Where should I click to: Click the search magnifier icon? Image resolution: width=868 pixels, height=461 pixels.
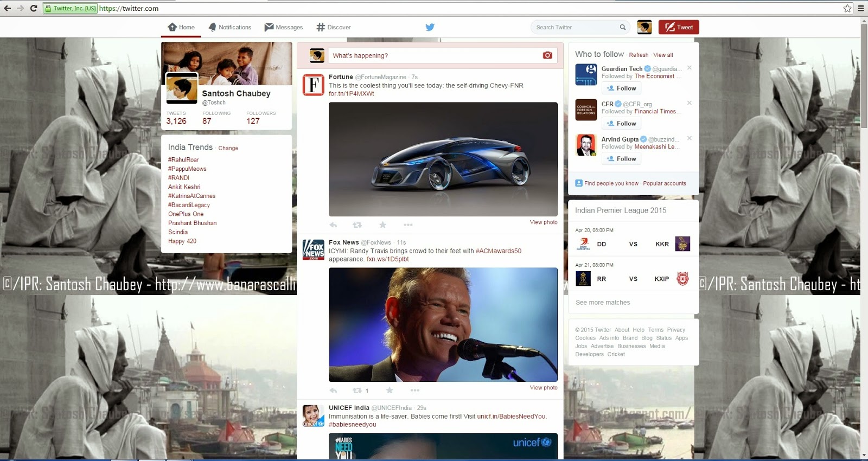click(x=623, y=27)
